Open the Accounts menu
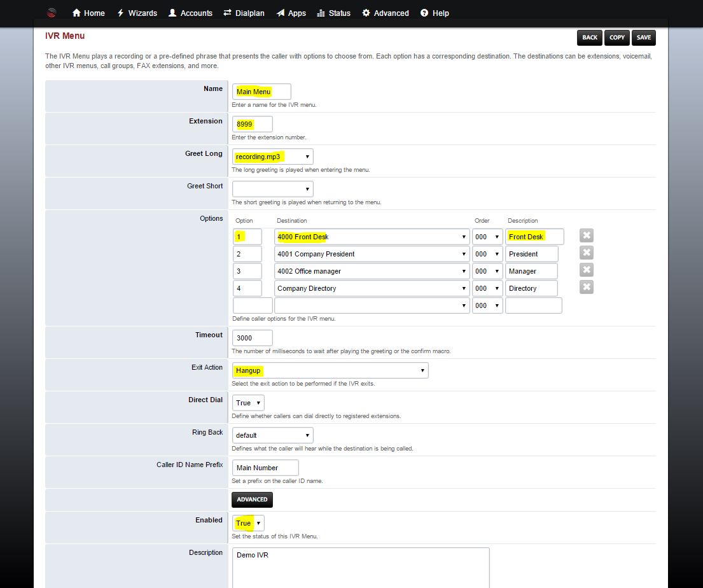 pos(191,13)
